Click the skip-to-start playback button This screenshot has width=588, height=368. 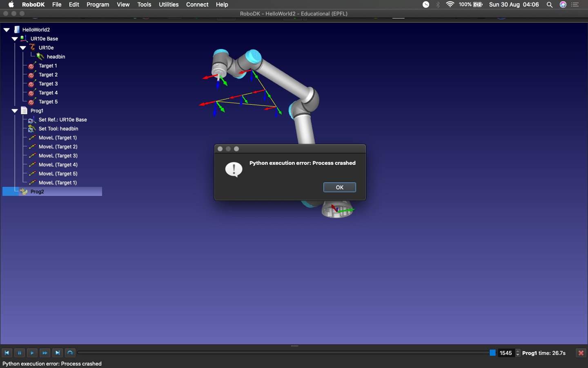click(x=7, y=353)
